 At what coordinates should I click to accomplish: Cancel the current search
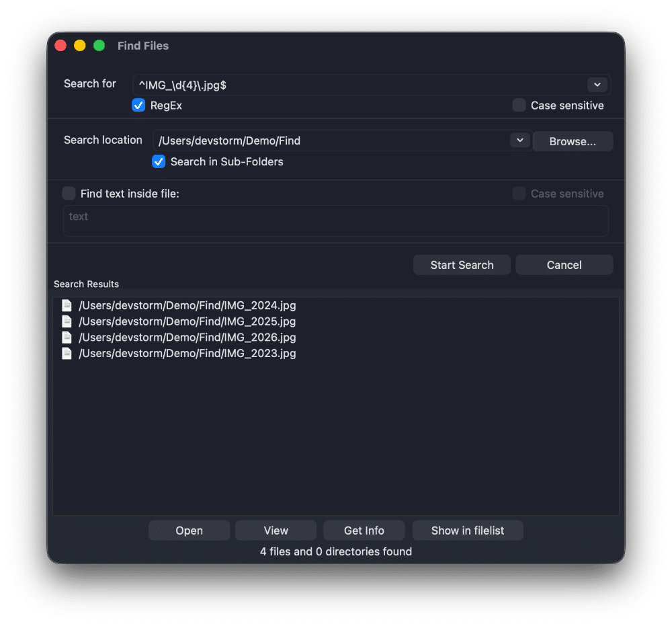tap(564, 264)
